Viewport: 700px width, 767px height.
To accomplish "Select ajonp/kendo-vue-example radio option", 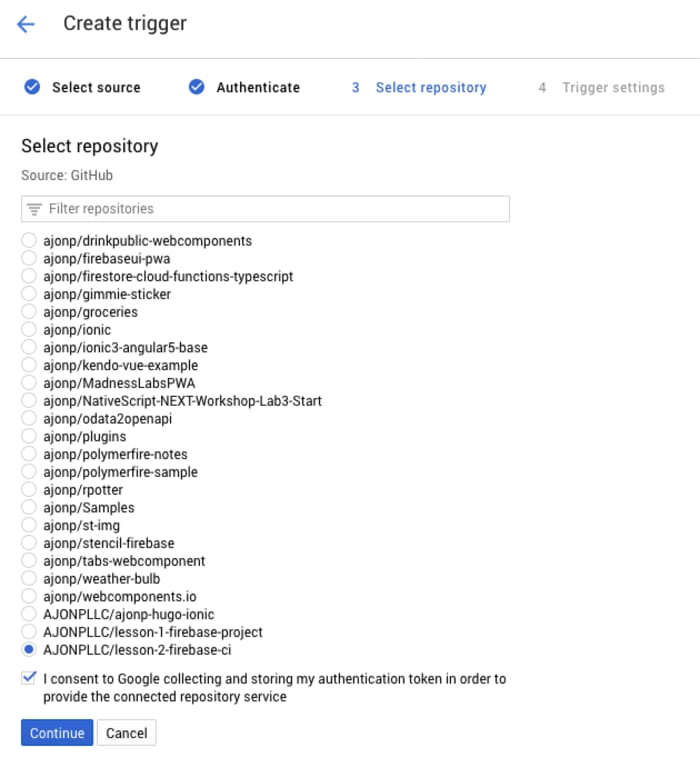I will [29, 366].
